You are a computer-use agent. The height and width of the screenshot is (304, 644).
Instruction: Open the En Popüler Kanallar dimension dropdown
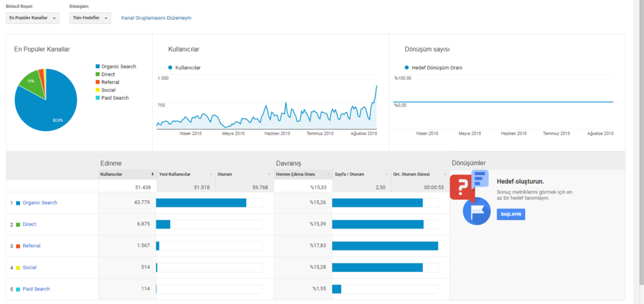click(x=32, y=18)
